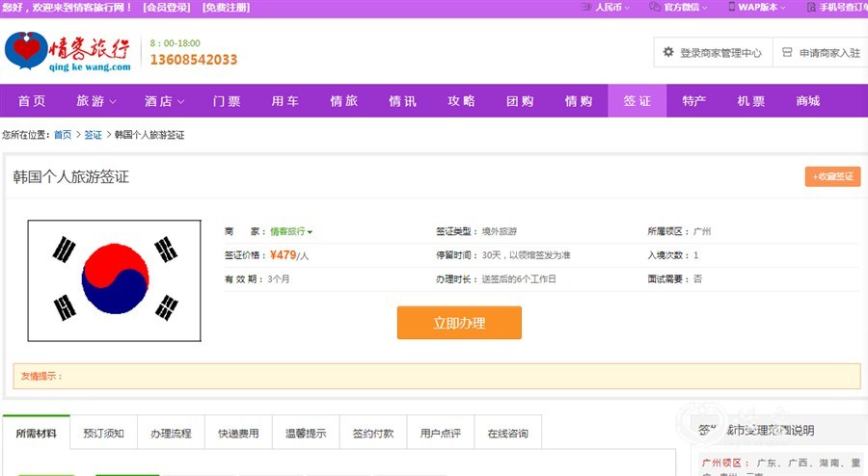This screenshot has height=476, width=868.
Task: Click the 办理时长 6个工作日 text
Action: [496, 279]
